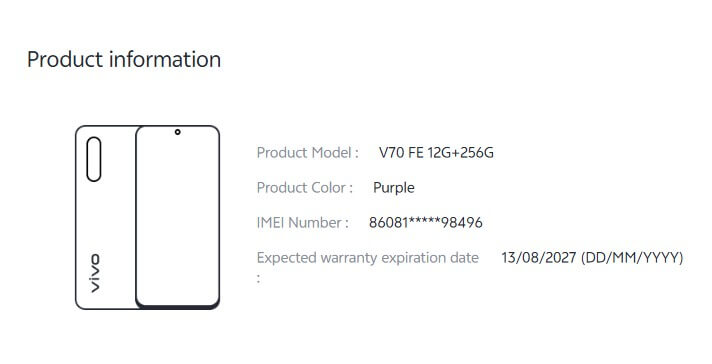Select the masked IMEI number 86081*****98496
This screenshot has width=712, height=364.
(x=425, y=222)
